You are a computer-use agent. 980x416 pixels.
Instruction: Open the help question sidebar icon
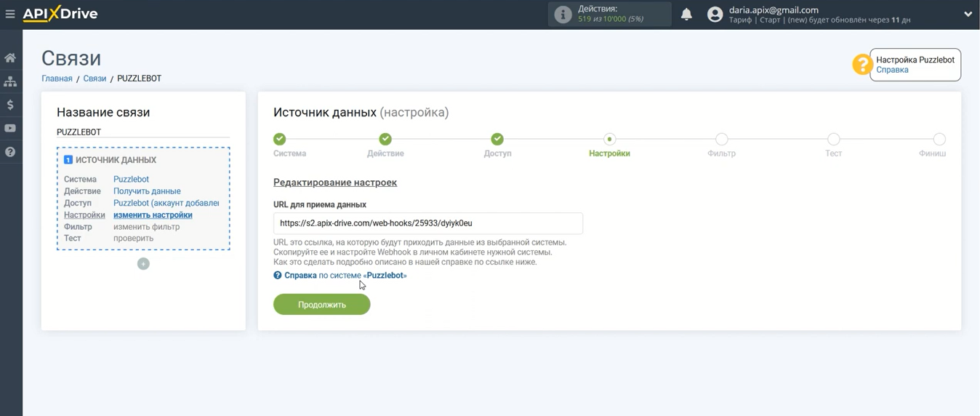point(10,152)
